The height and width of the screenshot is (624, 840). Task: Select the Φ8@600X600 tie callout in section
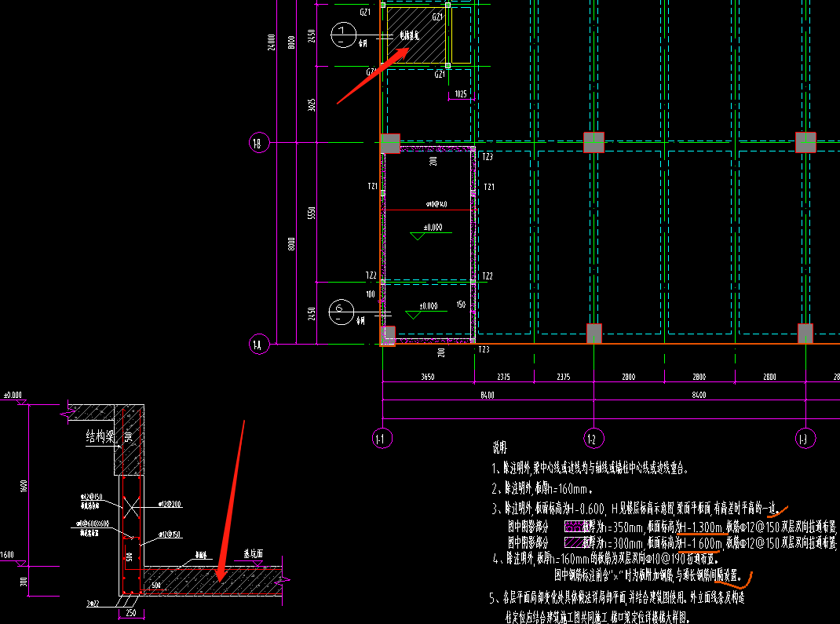pyautogui.click(x=92, y=524)
